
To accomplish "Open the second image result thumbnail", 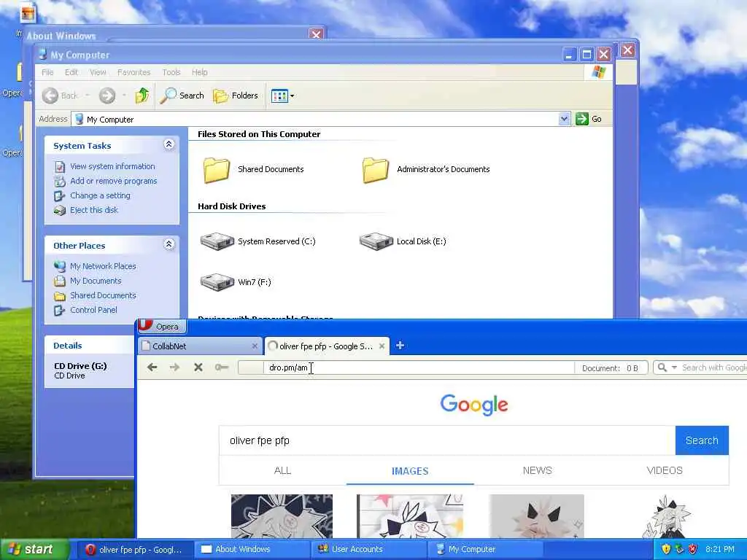I will [410, 516].
